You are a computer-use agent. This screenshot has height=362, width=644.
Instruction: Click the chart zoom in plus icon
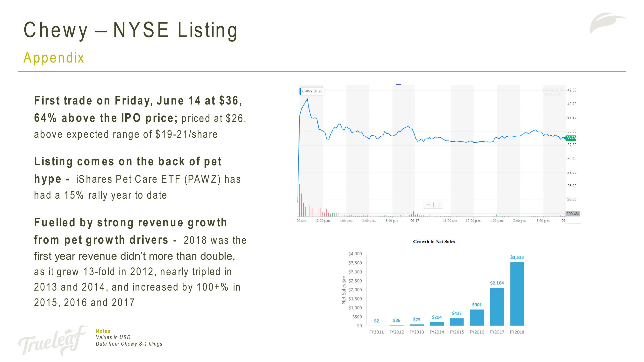point(438,205)
